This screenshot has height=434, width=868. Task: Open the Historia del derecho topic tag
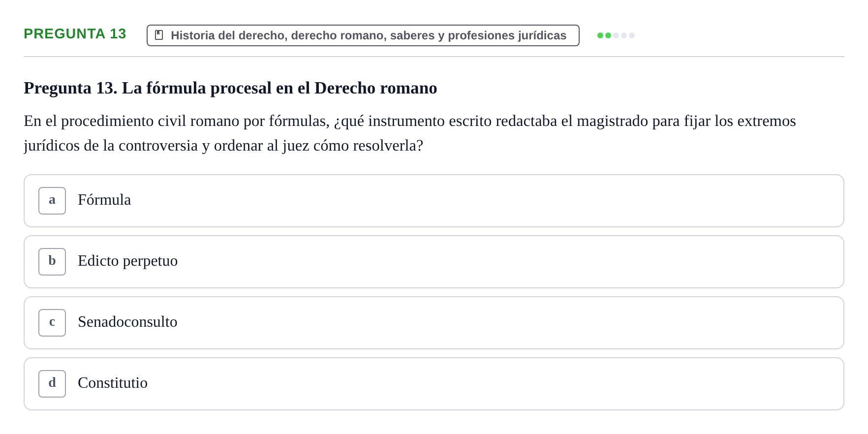(x=363, y=35)
